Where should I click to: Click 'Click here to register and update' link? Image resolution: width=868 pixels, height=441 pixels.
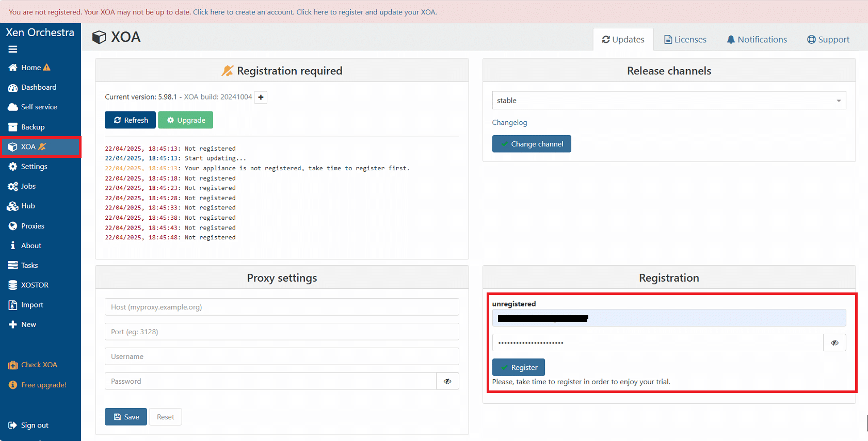pyautogui.click(x=366, y=12)
